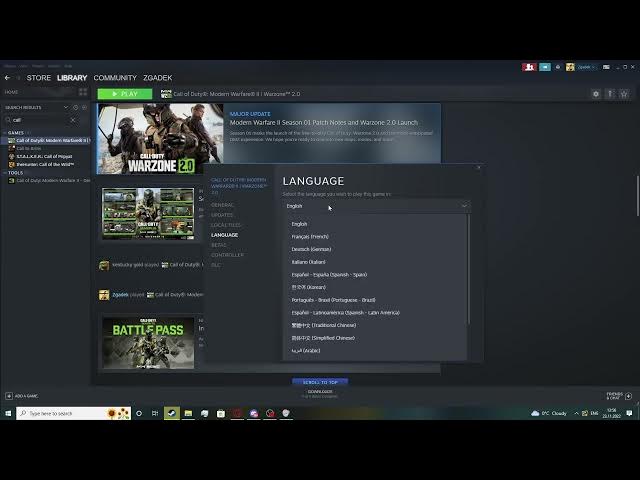Collapse the TOOLS category in sidebar
Viewport: 640px width, 480px height.
[15, 173]
